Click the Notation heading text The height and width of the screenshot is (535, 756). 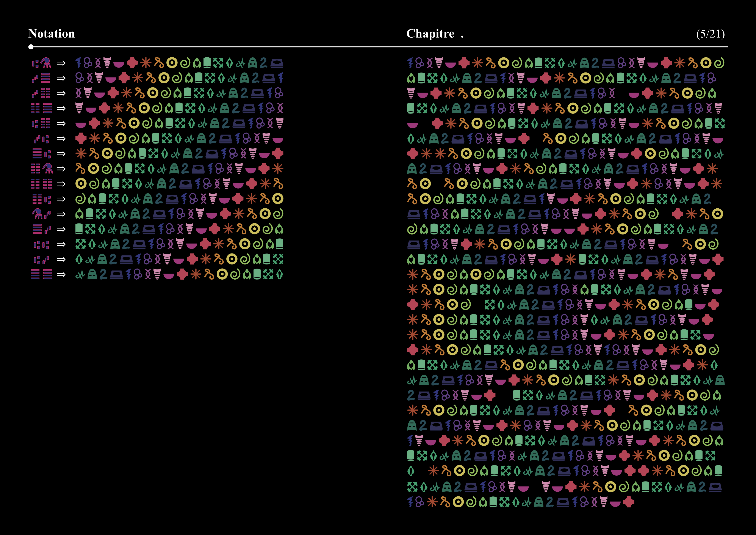click(52, 34)
